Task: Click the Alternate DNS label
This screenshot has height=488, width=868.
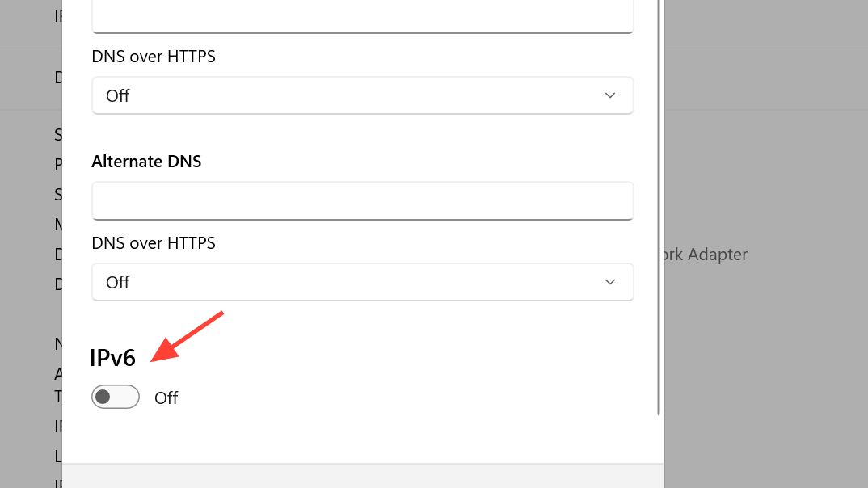Action: tap(146, 162)
